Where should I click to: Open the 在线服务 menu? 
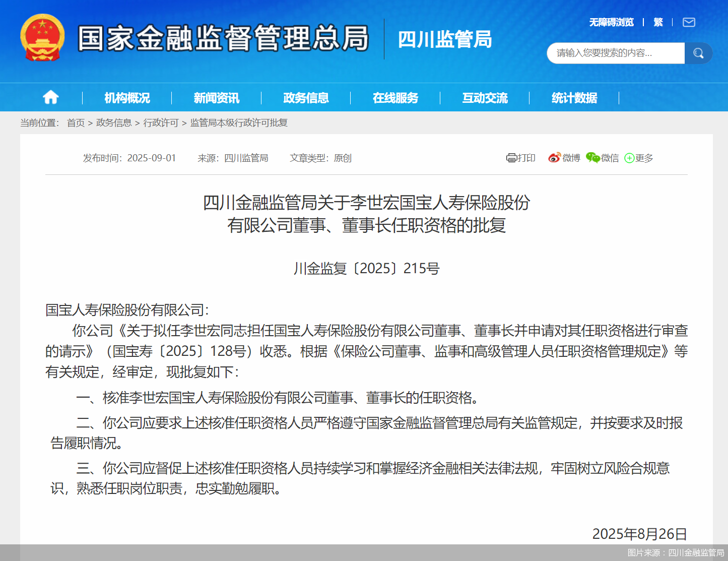click(x=395, y=98)
